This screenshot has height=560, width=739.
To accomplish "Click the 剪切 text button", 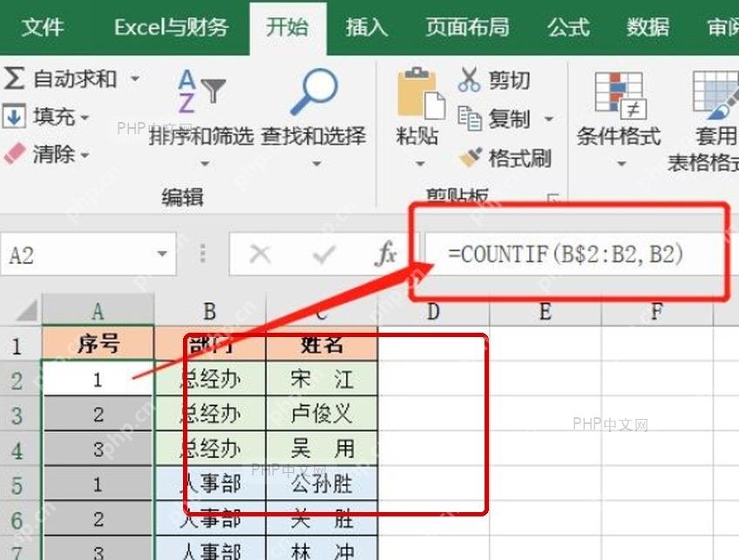I will coord(509,80).
